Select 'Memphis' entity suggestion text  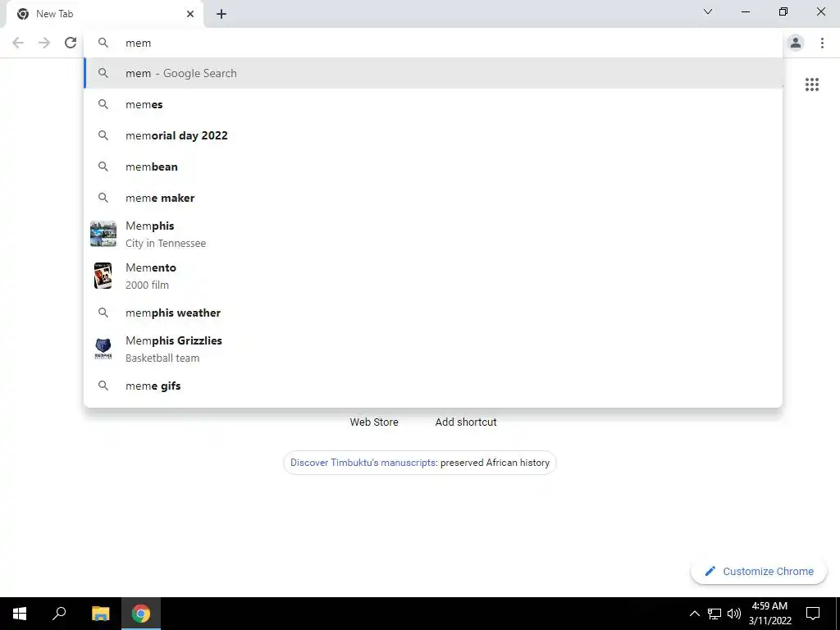pyautogui.click(x=149, y=226)
